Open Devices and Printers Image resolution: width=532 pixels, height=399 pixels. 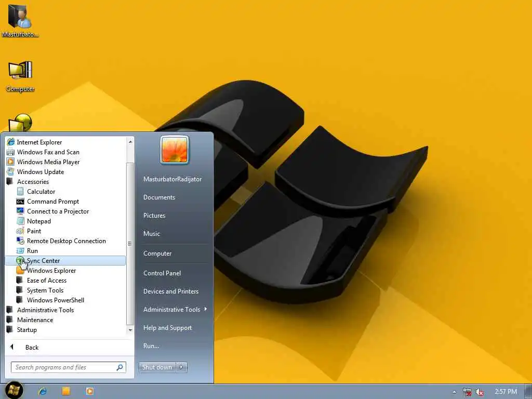click(170, 291)
